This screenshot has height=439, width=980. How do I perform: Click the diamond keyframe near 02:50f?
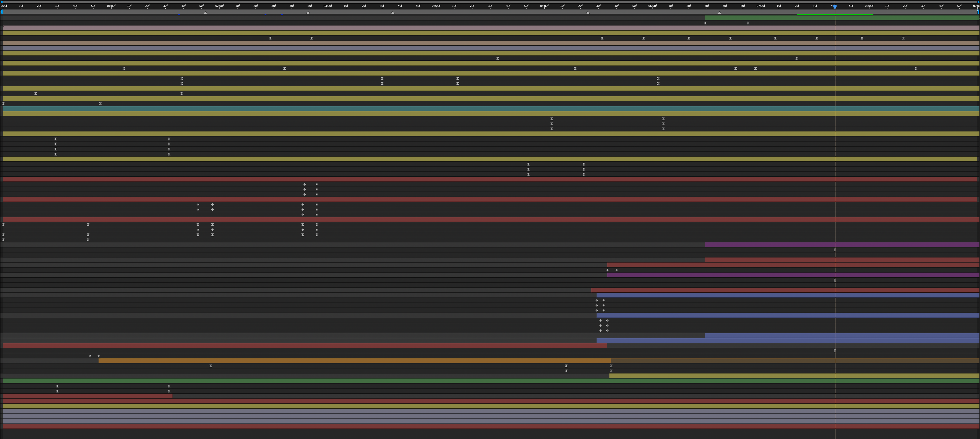304,184
